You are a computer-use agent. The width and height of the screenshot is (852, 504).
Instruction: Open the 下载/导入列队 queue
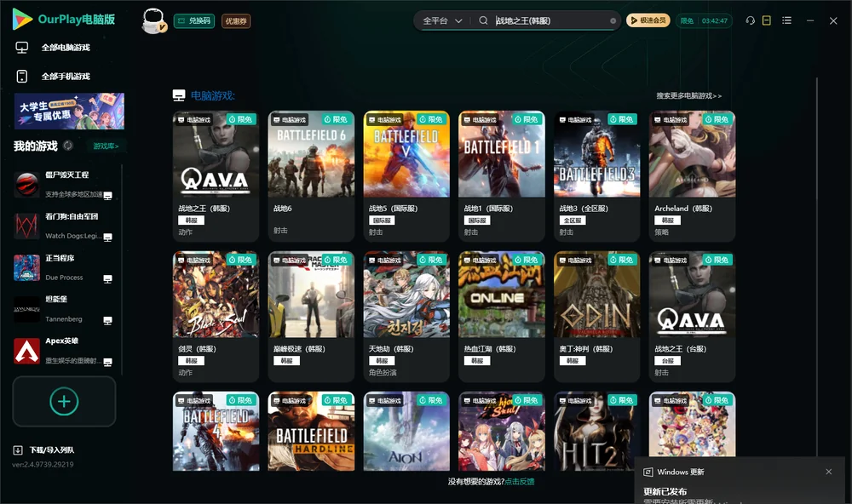[x=44, y=450]
